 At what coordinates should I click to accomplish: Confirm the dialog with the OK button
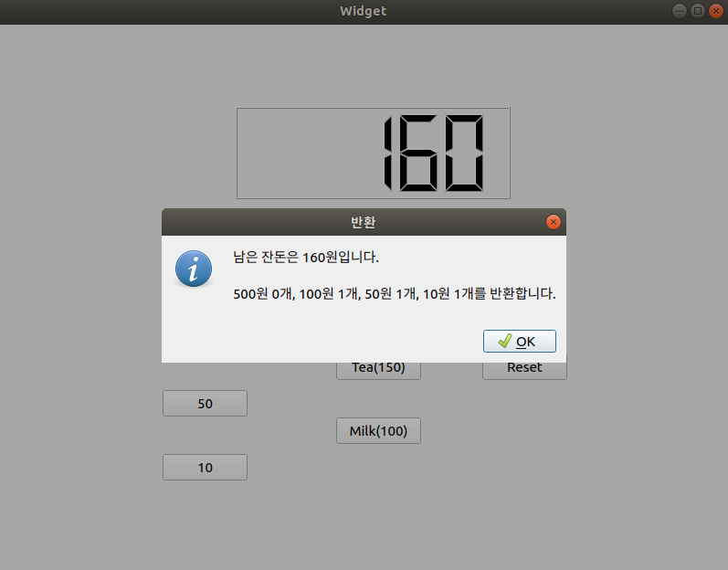click(x=519, y=341)
